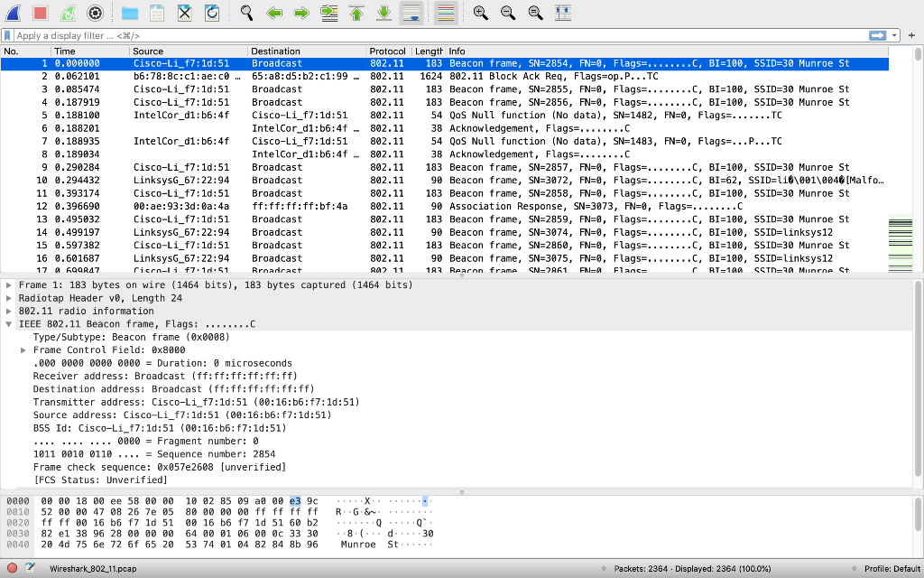Click Profile: Default in status bar
The width and height of the screenshot is (924, 578).
(x=892, y=569)
